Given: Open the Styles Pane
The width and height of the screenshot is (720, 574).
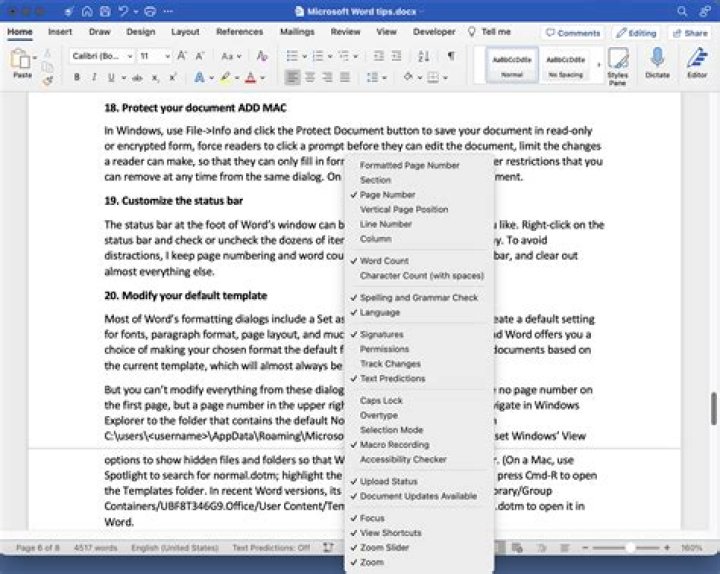Looking at the screenshot, I should click(618, 66).
